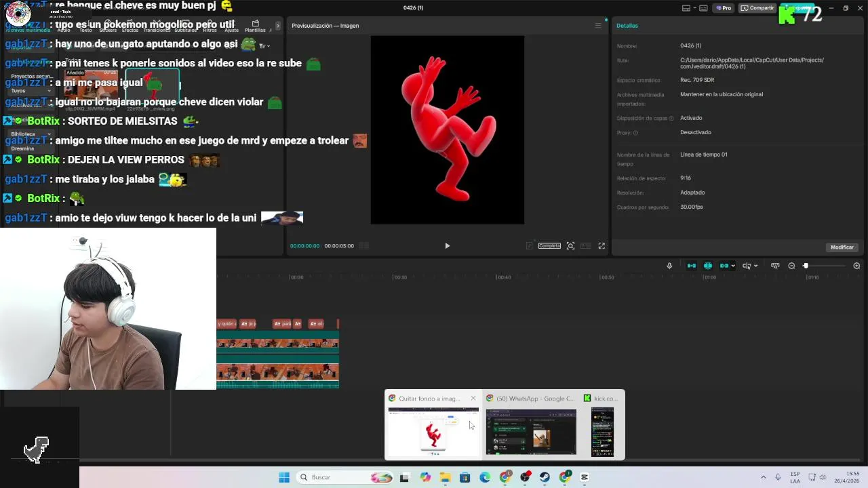Open Microsoft Store from taskbar

pyautogui.click(x=465, y=477)
